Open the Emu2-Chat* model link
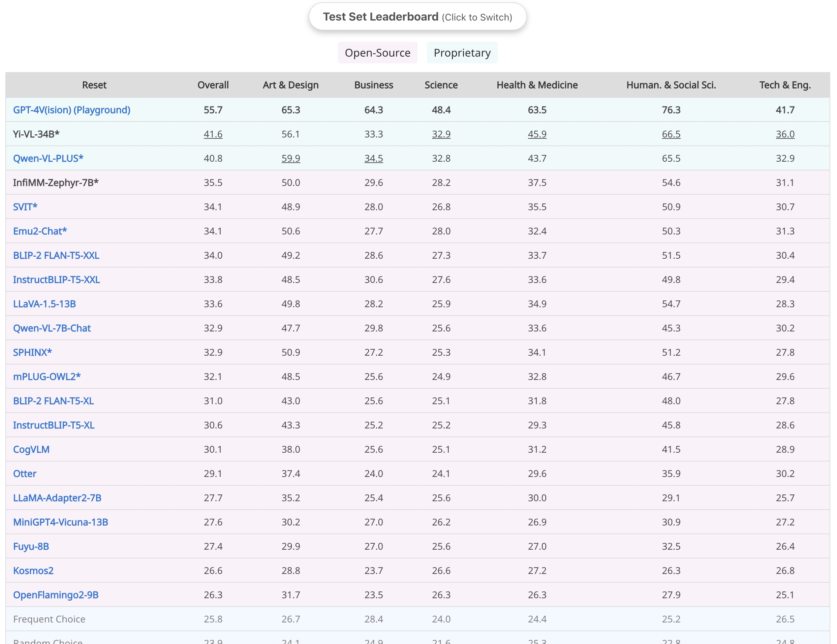837x644 pixels. tap(40, 231)
